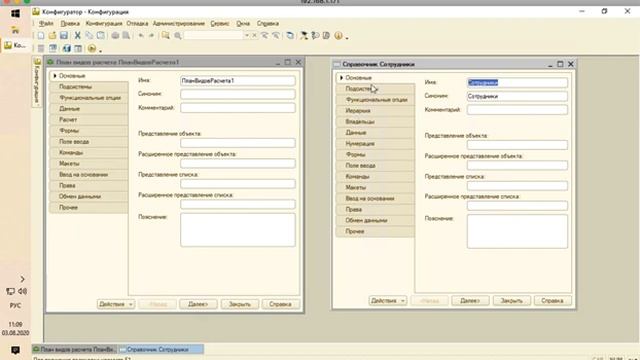Click the Find folder-search toolbar icon
The width and height of the screenshot is (640, 360).
pyautogui.click(x=165, y=36)
